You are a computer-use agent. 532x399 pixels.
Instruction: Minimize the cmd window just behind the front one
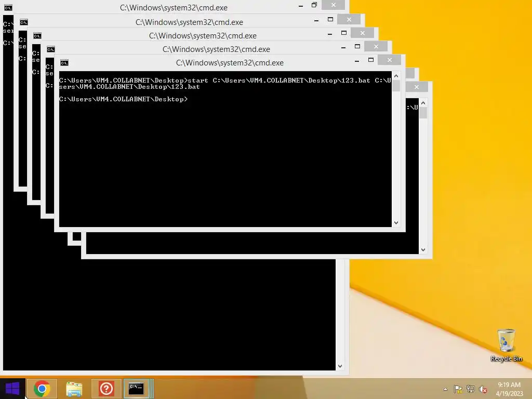(x=343, y=47)
